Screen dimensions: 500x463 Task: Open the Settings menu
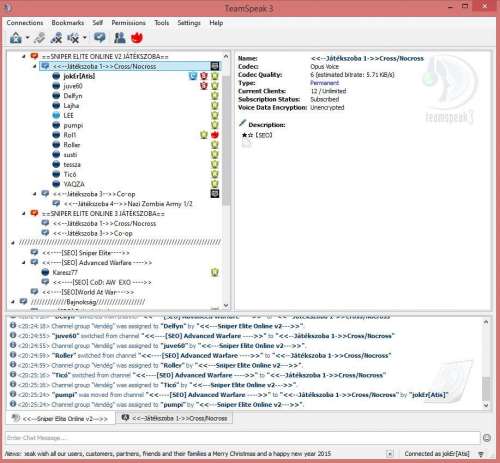pyautogui.click(x=189, y=23)
